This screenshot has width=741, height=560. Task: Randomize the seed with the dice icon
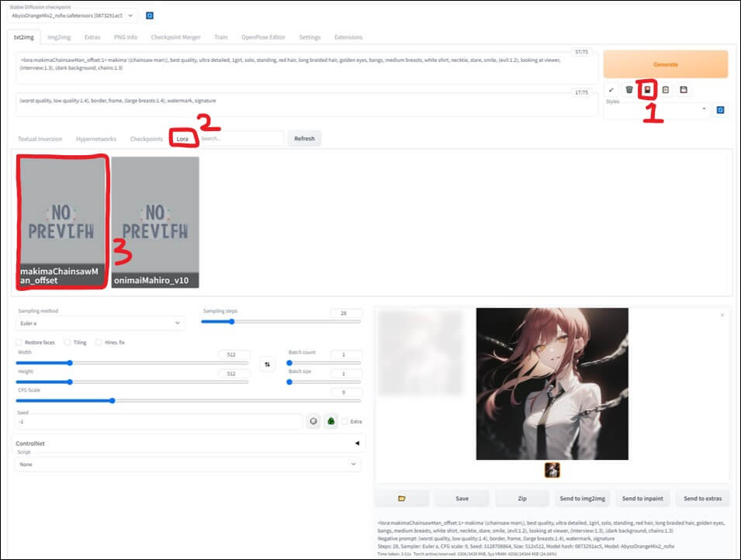[x=313, y=420]
